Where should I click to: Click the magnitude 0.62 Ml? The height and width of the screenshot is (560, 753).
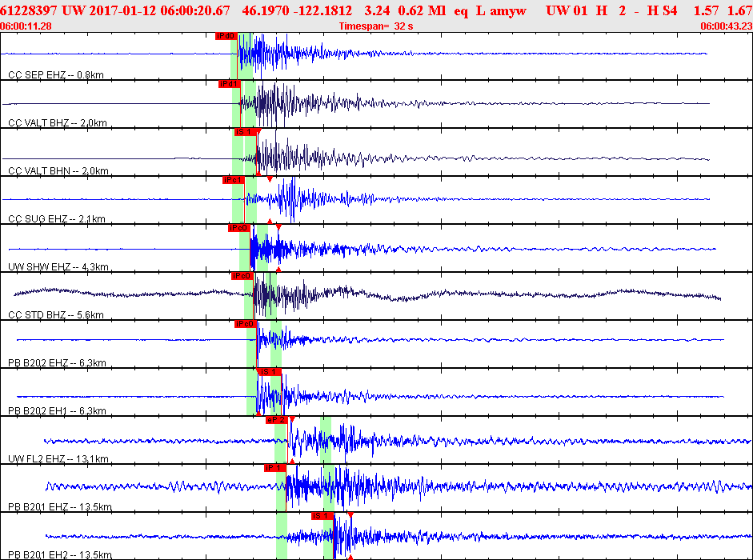(423, 10)
